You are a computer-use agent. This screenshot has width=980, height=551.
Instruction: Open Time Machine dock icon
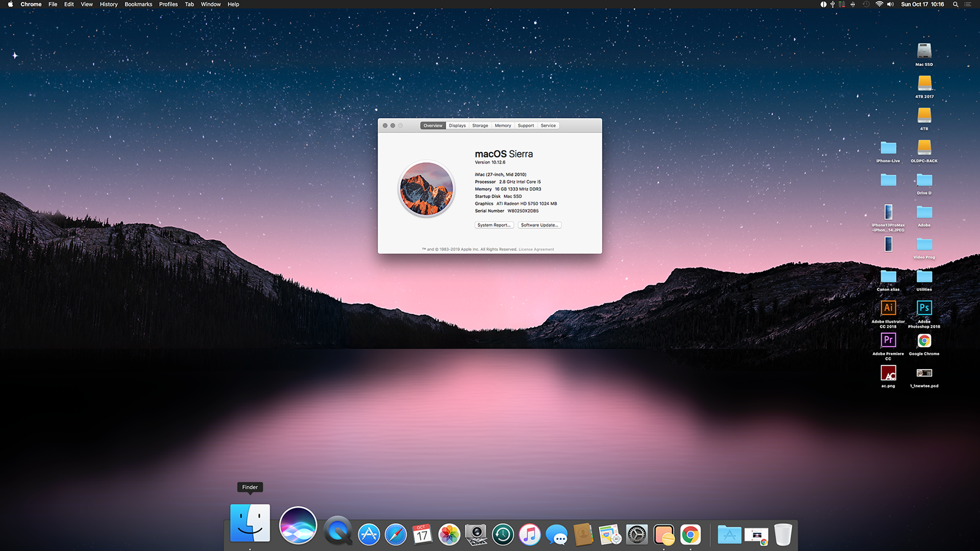click(503, 534)
